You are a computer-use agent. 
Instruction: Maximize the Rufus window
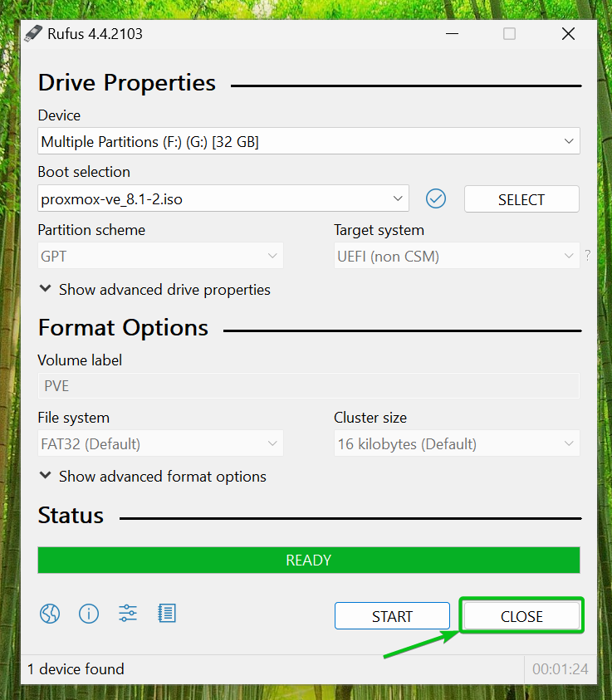pyautogui.click(x=509, y=34)
